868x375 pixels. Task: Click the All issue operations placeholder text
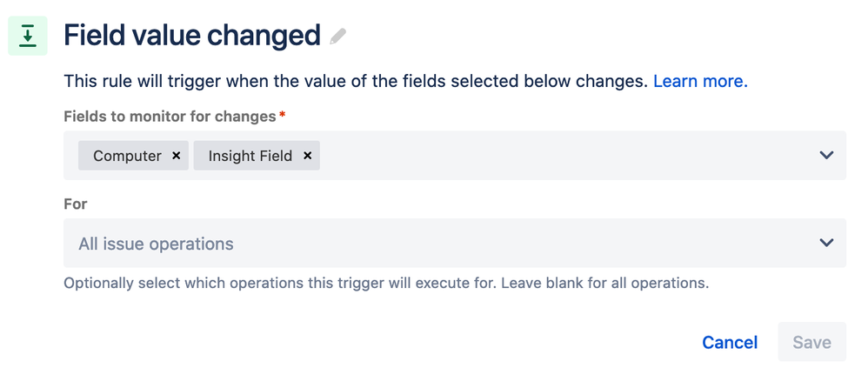click(x=156, y=244)
